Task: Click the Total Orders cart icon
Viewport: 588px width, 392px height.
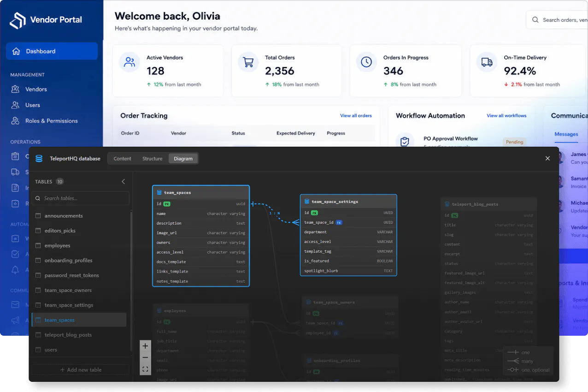Action: pos(248,62)
